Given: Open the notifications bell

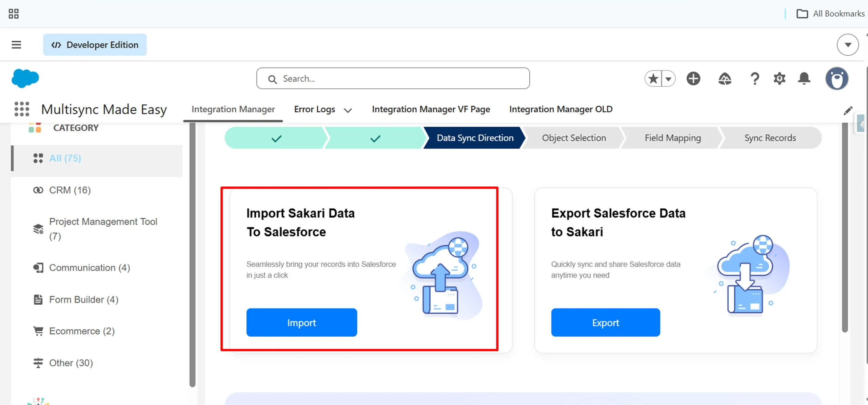Looking at the screenshot, I should pyautogui.click(x=804, y=79).
